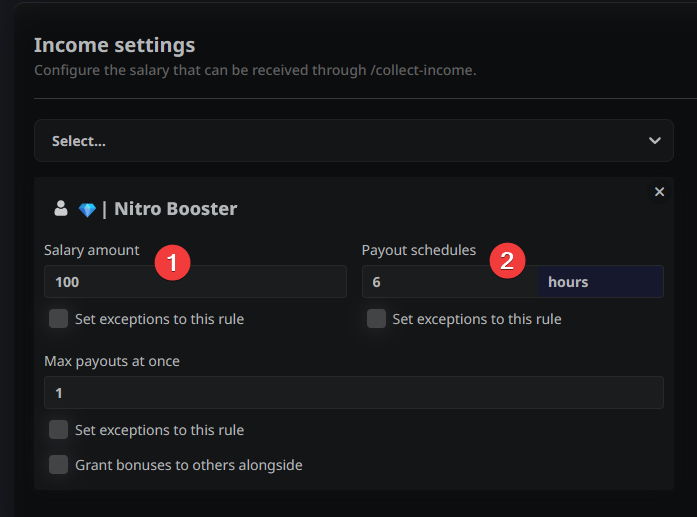This screenshot has height=517, width=697.
Task: Click the chevron arrow on Select dropdown
Action: click(x=655, y=141)
